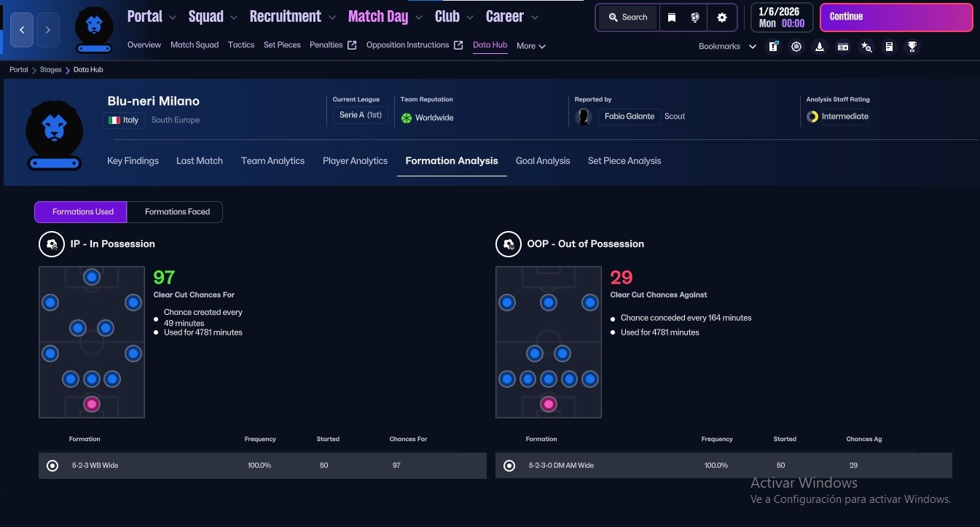Open the Player Analytics tab
Image resolution: width=980 pixels, height=527 pixels.
355,161
